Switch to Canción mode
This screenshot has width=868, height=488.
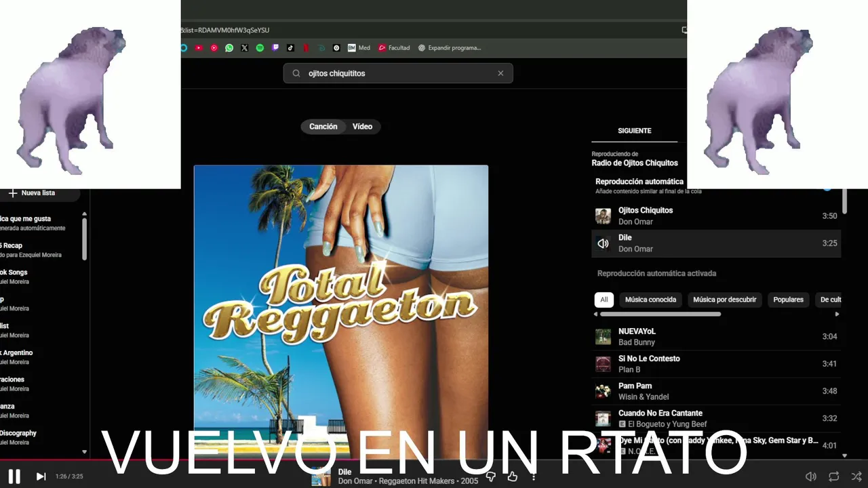pos(323,127)
